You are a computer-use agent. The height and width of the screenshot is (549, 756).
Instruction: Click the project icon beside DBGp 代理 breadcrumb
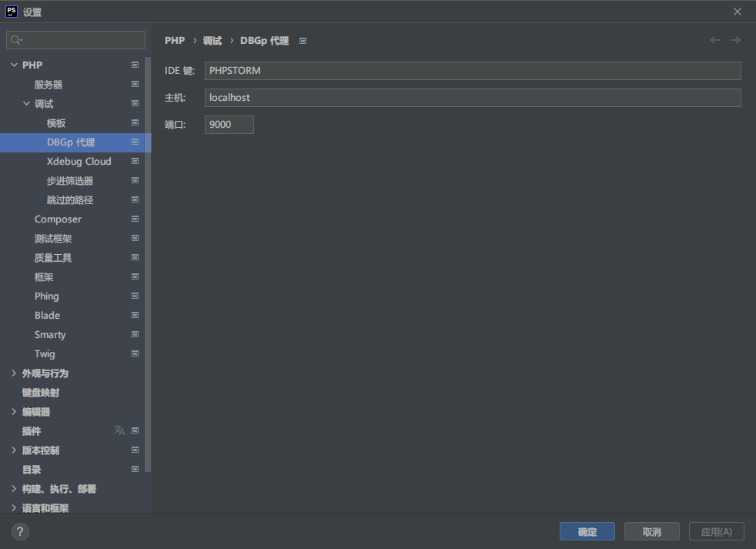(303, 41)
